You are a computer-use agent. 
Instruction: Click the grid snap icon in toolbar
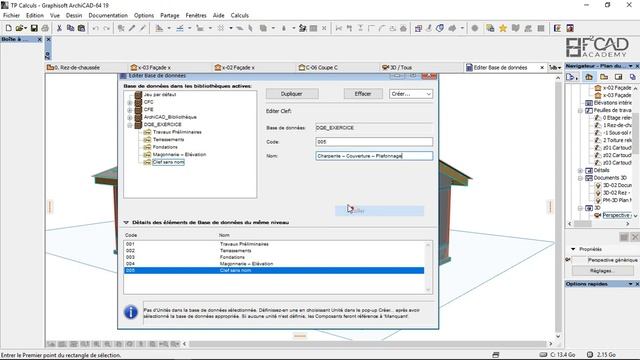(221, 28)
